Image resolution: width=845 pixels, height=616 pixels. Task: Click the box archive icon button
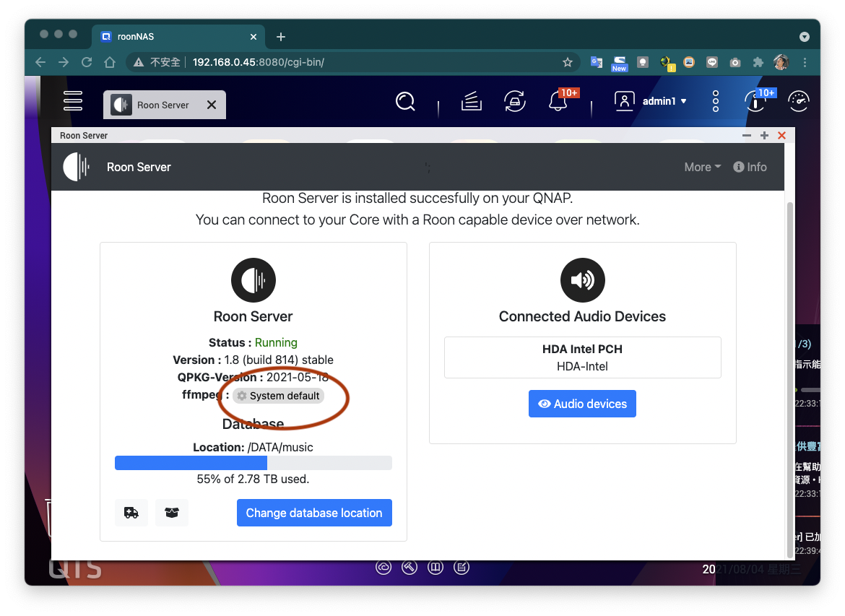pyautogui.click(x=172, y=513)
